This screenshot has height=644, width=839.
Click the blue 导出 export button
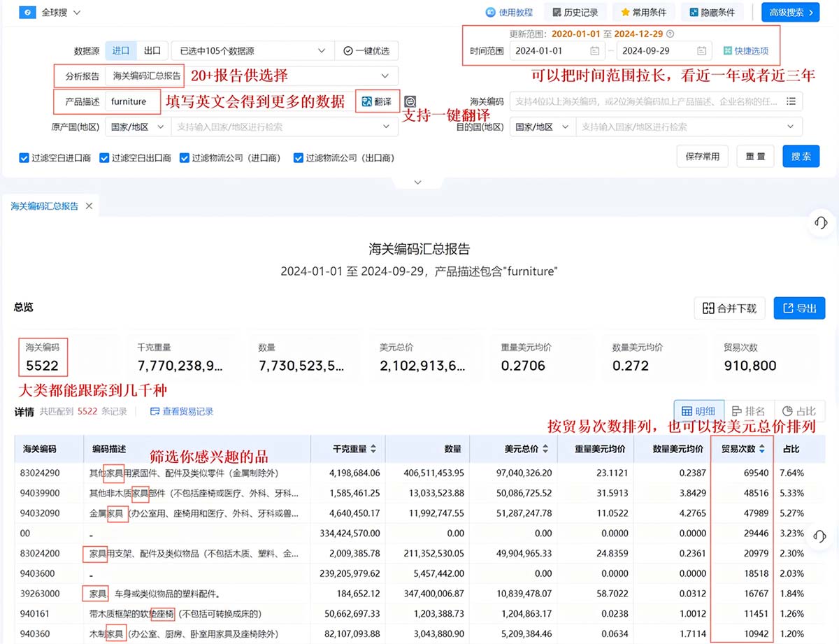pyautogui.click(x=799, y=308)
